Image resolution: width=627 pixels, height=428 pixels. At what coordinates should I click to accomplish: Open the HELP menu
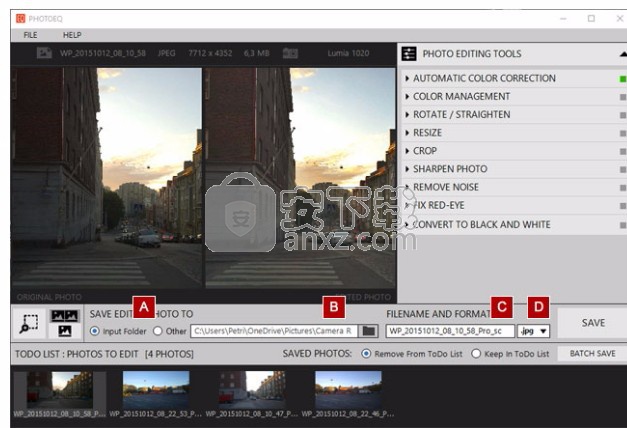[x=72, y=35]
